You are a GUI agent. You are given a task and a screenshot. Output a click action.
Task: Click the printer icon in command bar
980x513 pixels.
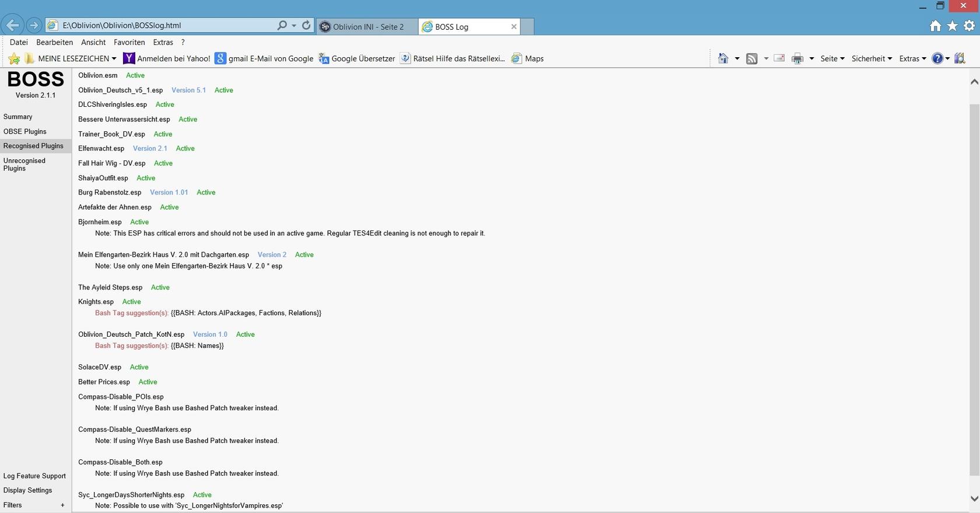(x=797, y=58)
